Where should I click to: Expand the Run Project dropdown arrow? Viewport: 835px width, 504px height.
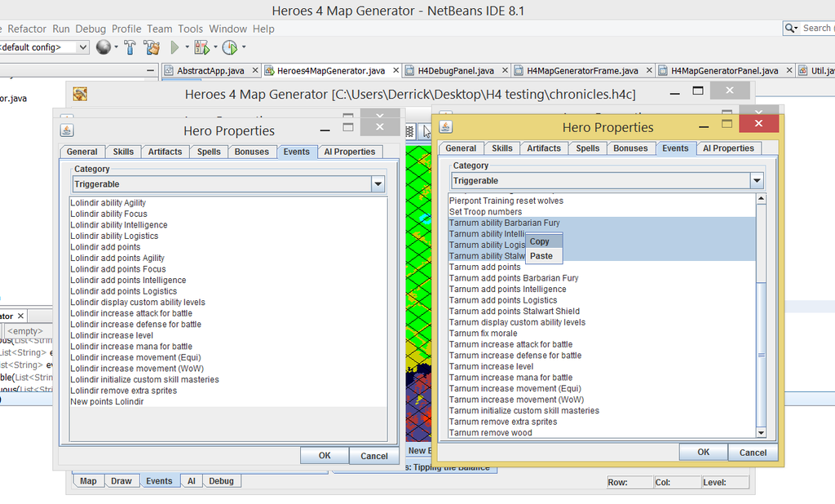tap(187, 46)
